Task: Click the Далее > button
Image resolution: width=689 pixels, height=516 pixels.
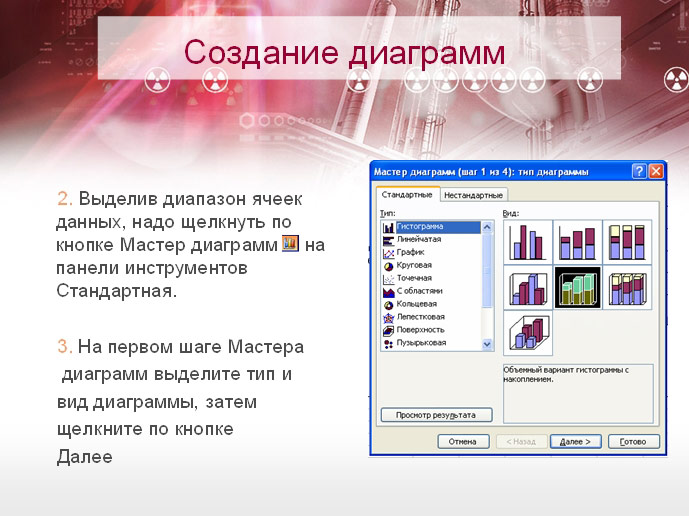Action: (576, 442)
